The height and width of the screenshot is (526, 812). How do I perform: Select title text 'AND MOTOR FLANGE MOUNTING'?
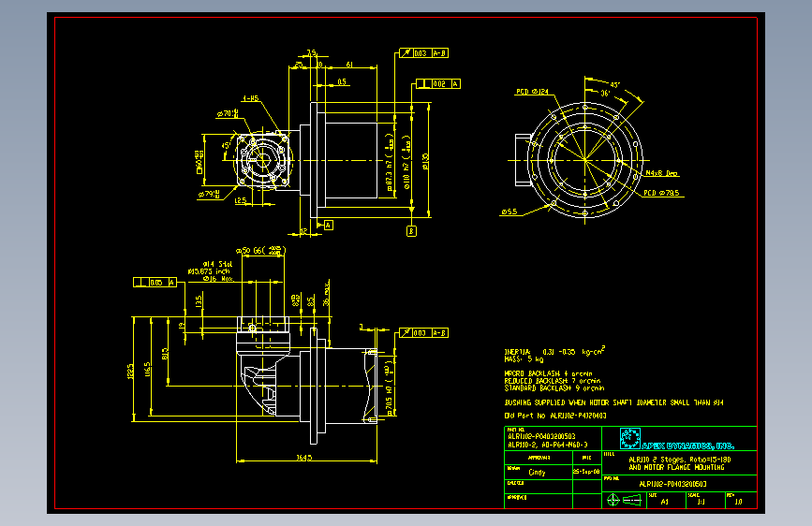tap(676, 467)
